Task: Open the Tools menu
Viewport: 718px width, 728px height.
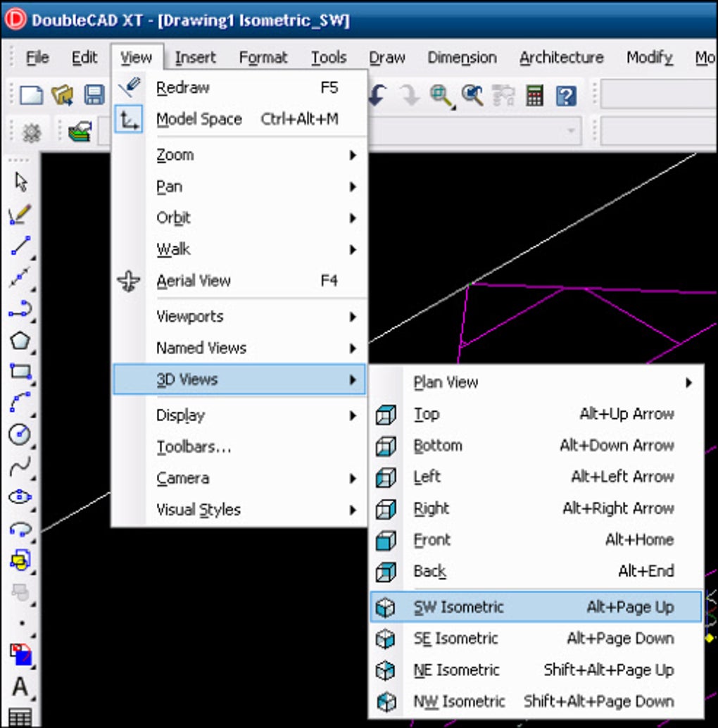Action: 329,58
